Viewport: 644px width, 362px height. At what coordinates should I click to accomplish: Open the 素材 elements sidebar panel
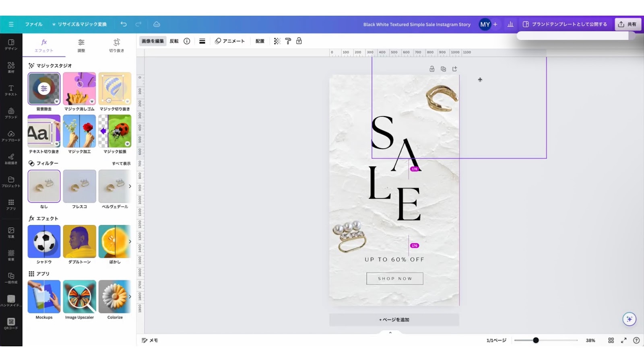tap(11, 68)
